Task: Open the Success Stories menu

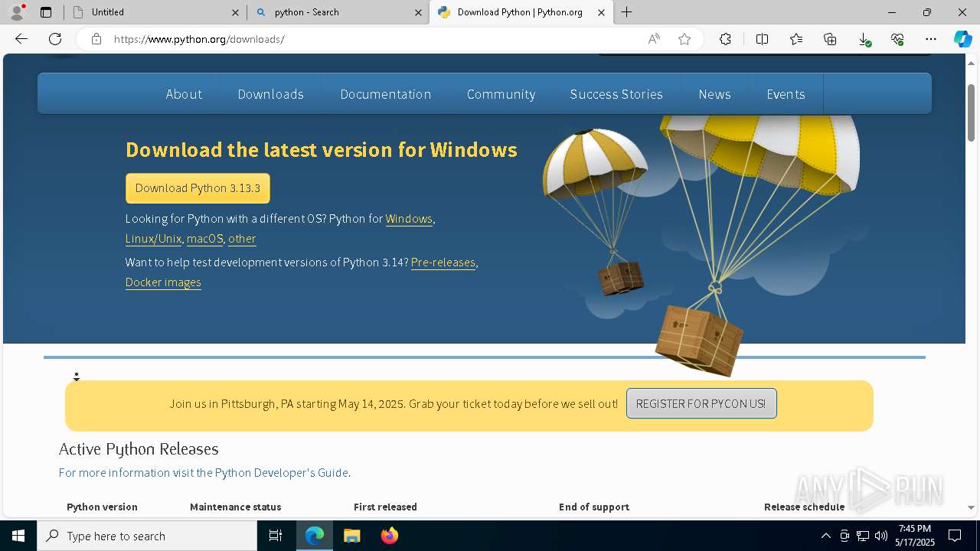Action: (616, 94)
